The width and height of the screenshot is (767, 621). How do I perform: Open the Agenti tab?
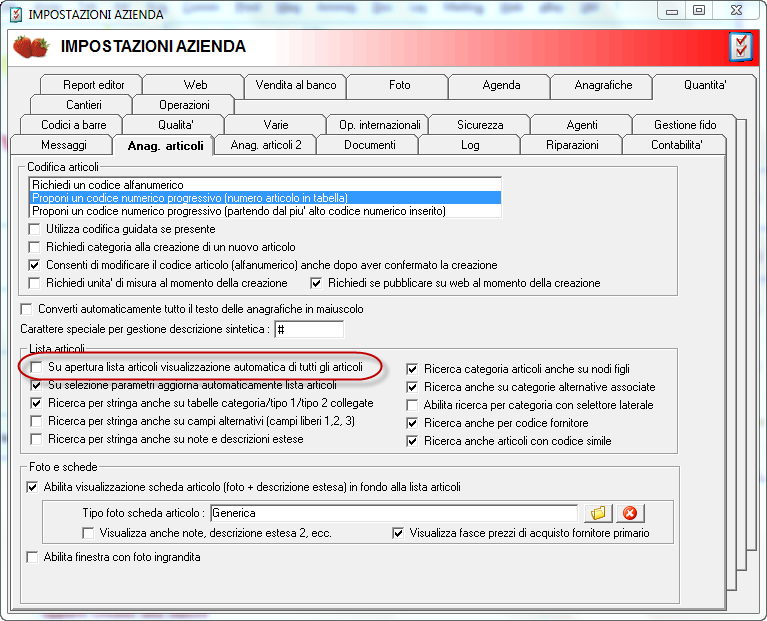[x=582, y=125]
